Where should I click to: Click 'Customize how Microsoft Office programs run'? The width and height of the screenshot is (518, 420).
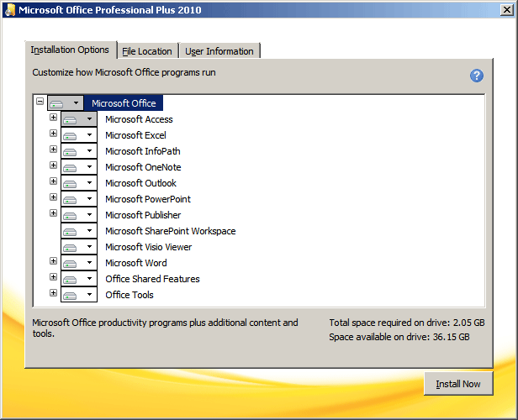pos(124,72)
